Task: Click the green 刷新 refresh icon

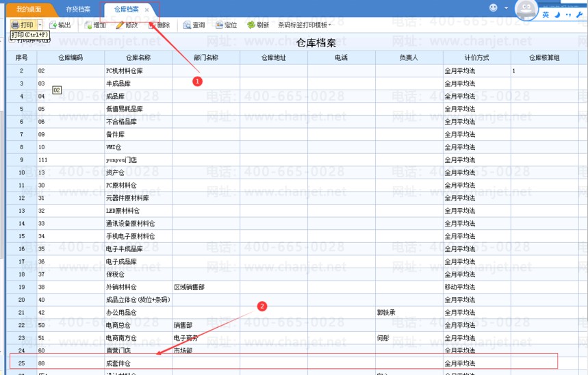Action: (x=251, y=25)
